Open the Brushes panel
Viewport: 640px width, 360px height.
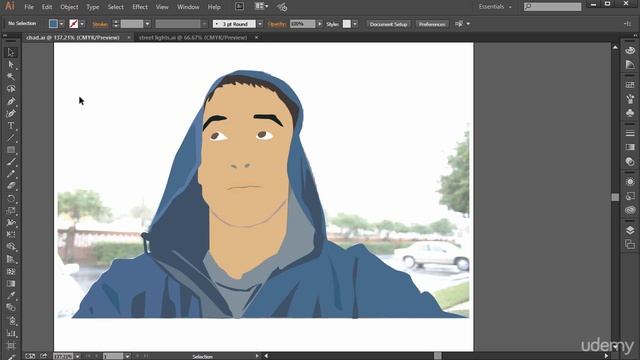[x=630, y=99]
